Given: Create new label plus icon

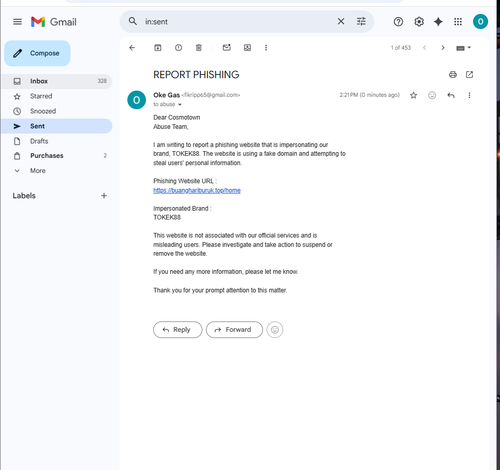Looking at the screenshot, I should (x=104, y=196).
